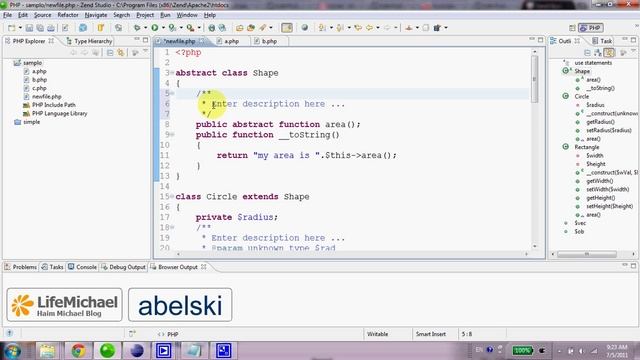Image resolution: width=640 pixels, height=360 pixels.
Task: Open the Debug Output tab
Action: [x=123, y=267]
